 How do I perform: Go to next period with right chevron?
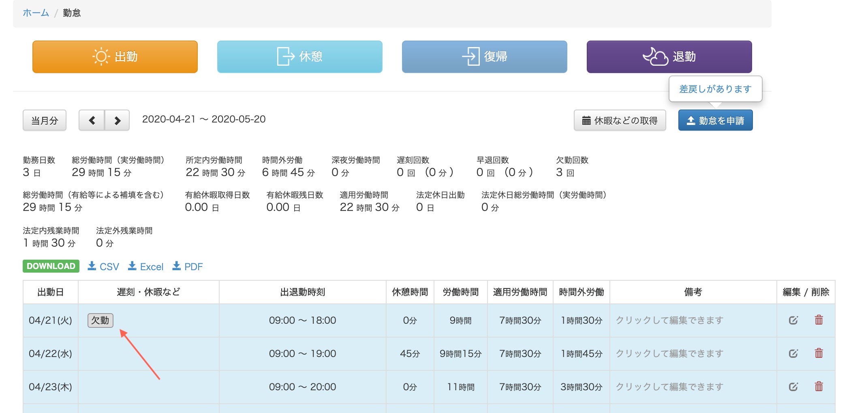click(x=118, y=120)
